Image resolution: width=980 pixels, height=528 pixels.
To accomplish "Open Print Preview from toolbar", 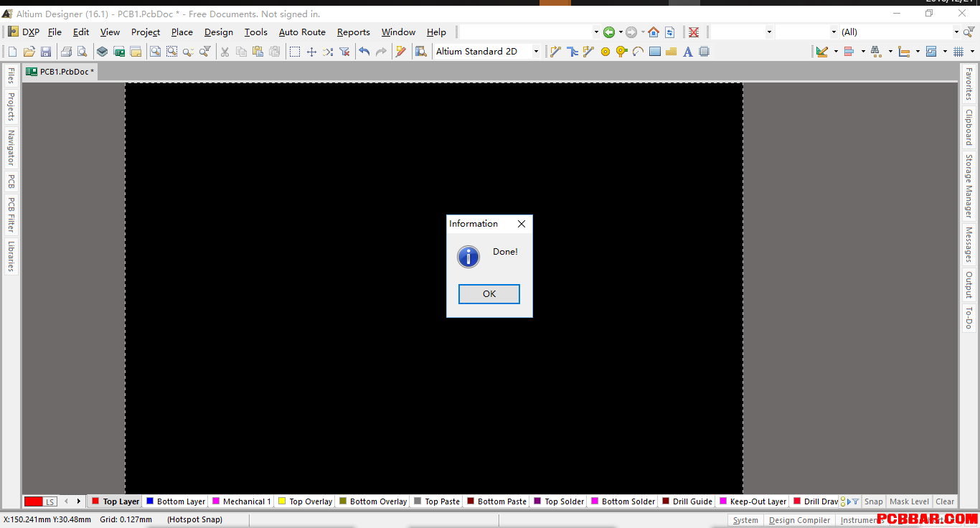I will [83, 52].
